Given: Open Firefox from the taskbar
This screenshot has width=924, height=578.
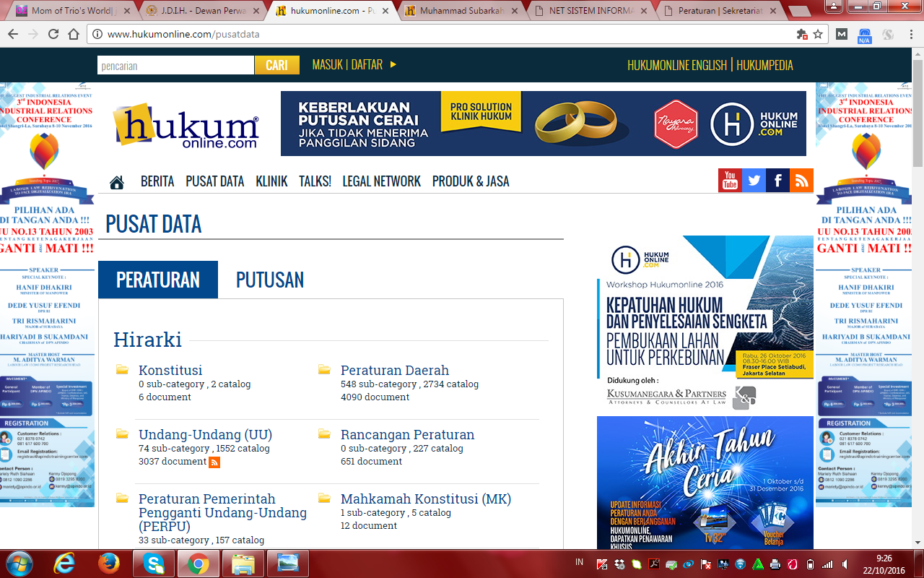Looking at the screenshot, I should point(109,564).
